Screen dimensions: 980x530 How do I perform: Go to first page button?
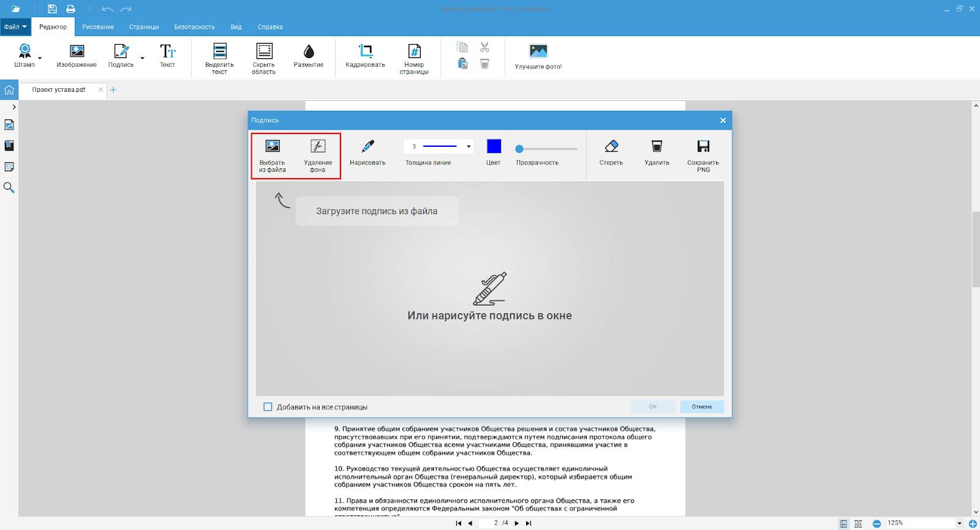pyautogui.click(x=458, y=523)
